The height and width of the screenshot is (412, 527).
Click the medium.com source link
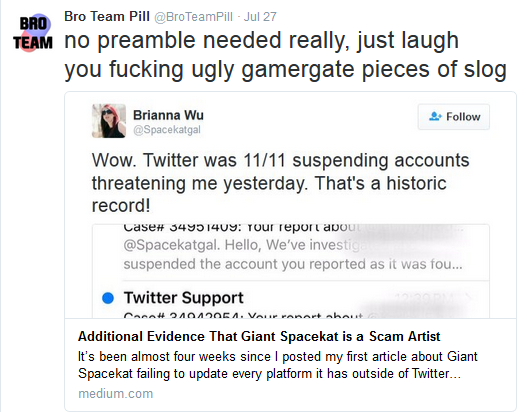tap(116, 394)
